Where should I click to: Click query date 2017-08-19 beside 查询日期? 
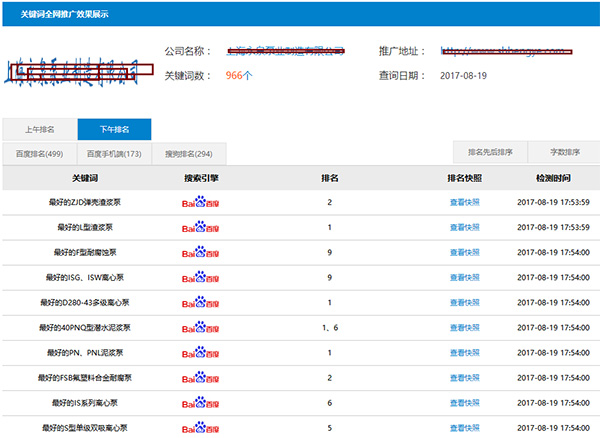point(463,76)
